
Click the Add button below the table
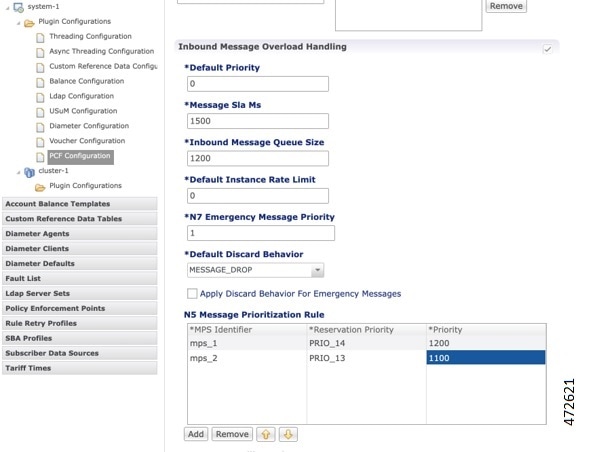point(196,435)
